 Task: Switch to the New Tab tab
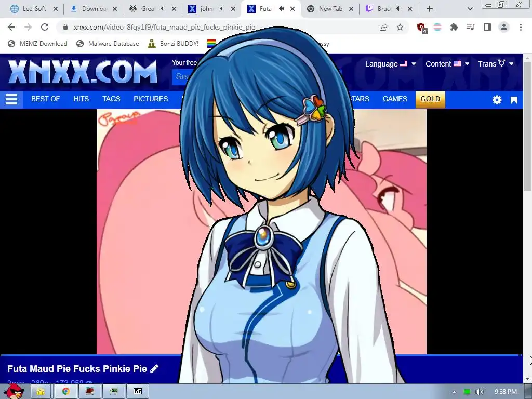point(330,9)
